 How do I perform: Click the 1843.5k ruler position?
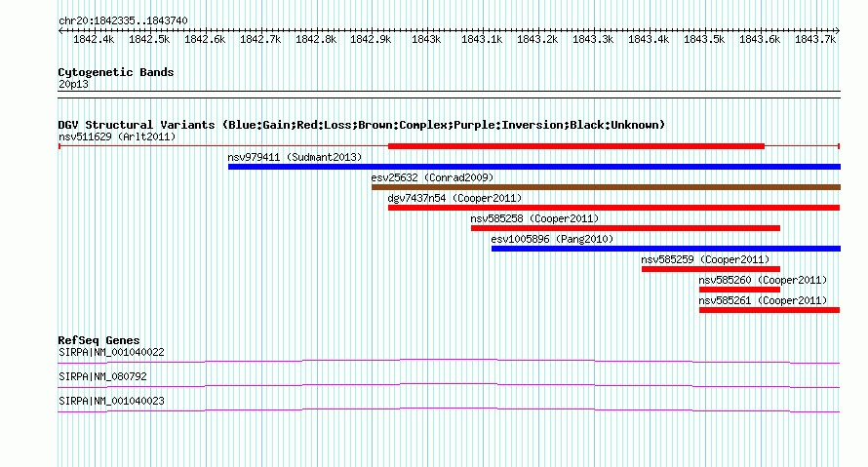(x=704, y=39)
